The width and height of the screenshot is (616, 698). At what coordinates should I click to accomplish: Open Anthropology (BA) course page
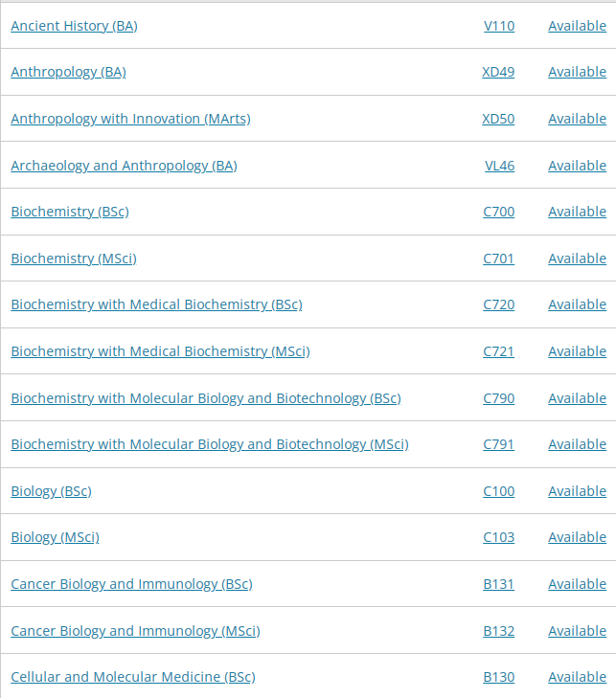(68, 72)
